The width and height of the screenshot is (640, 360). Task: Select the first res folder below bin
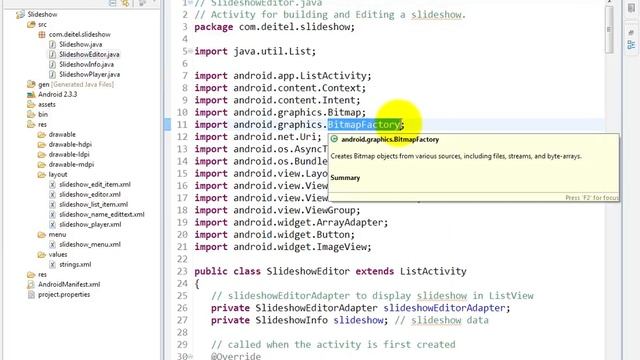42,124
